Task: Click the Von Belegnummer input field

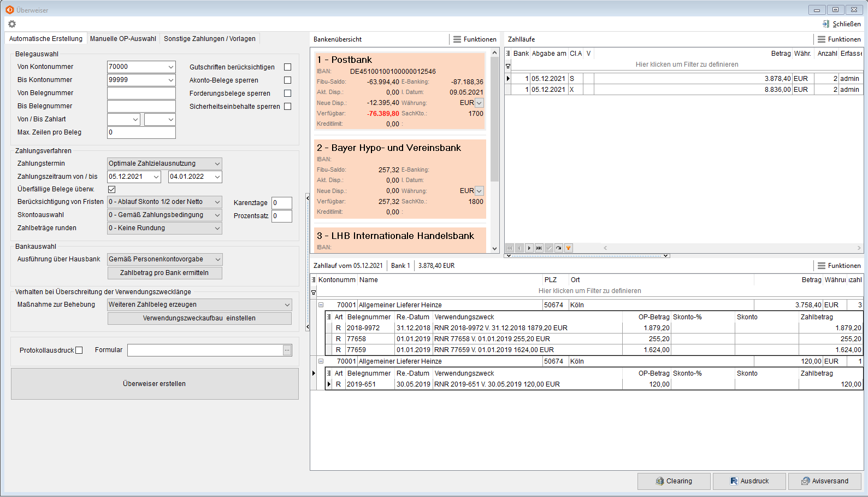Action: click(141, 93)
